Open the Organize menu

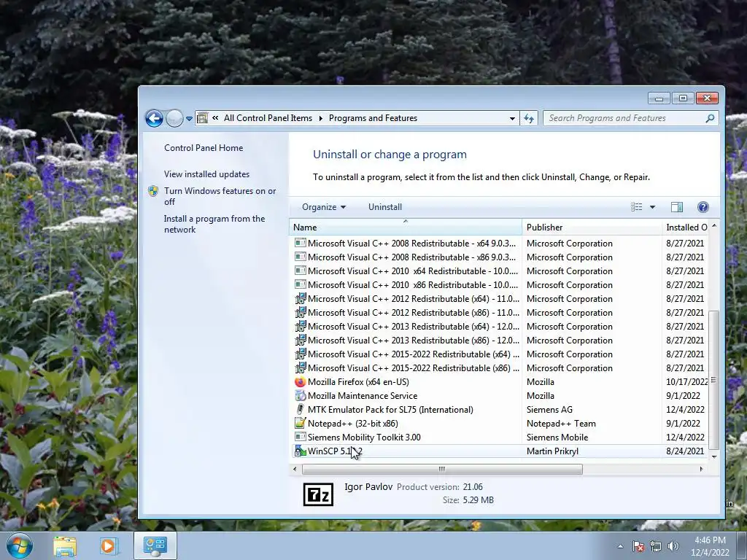pyautogui.click(x=324, y=206)
